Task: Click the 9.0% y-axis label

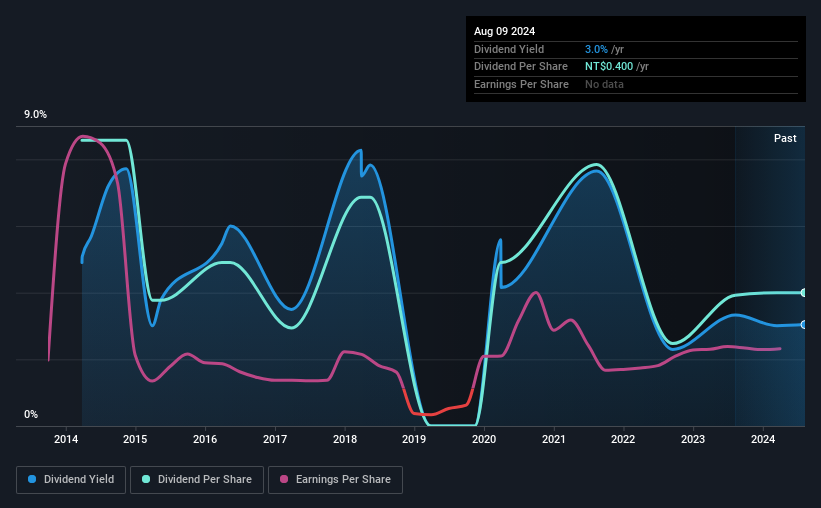Action: pyautogui.click(x=35, y=115)
